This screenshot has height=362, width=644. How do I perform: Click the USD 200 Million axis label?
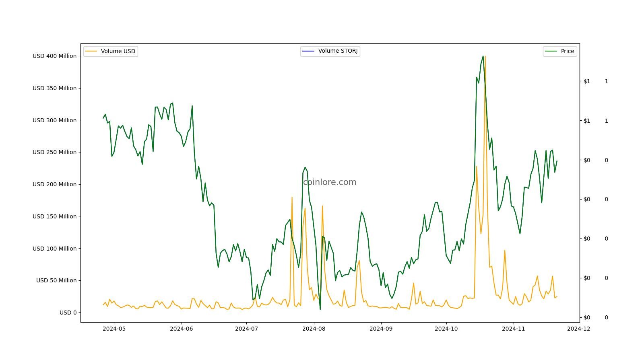point(54,184)
